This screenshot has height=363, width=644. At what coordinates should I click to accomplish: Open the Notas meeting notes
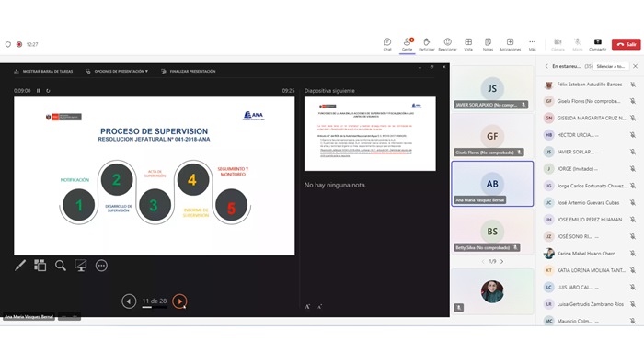[x=488, y=44]
